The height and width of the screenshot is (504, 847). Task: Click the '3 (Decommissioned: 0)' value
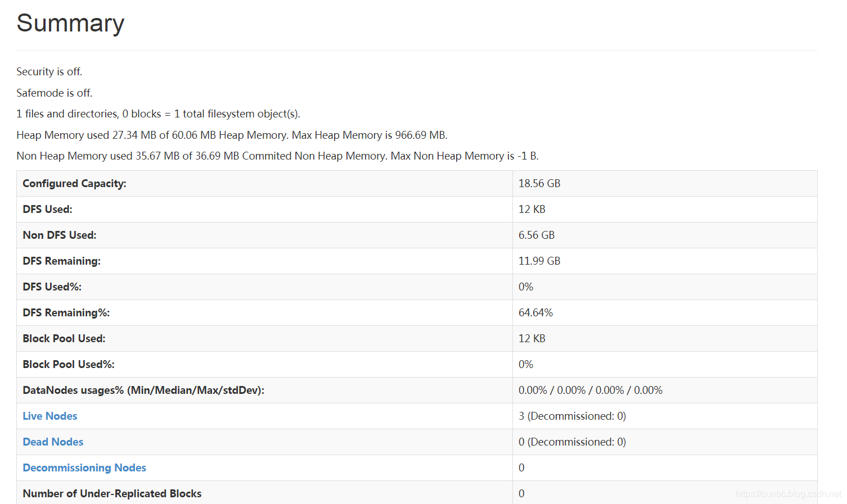point(573,416)
